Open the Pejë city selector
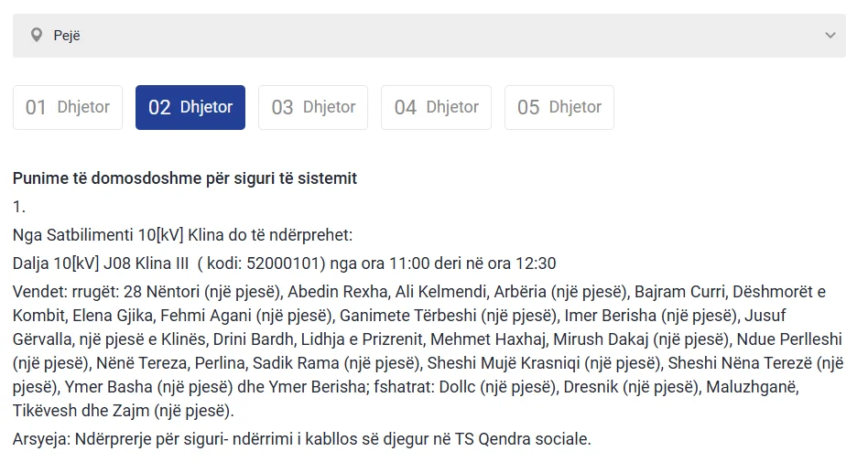Image resolution: width=868 pixels, height=473 pixels. click(x=429, y=36)
